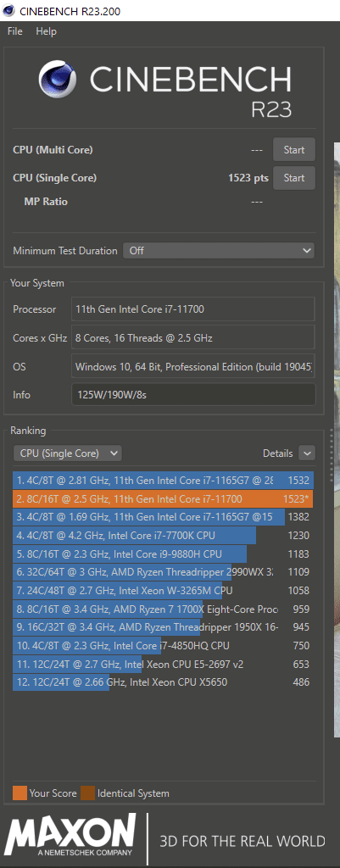Click the OS field showing Windows 10
This screenshot has width=340, height=868.
pyautogui.click(x=192, y=366)
